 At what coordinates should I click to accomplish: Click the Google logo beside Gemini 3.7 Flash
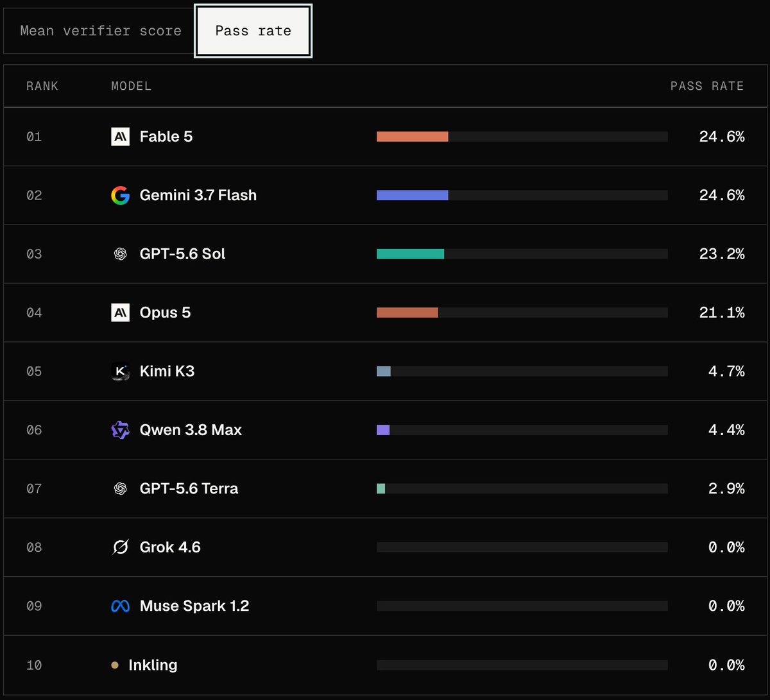tap(120, 195)
